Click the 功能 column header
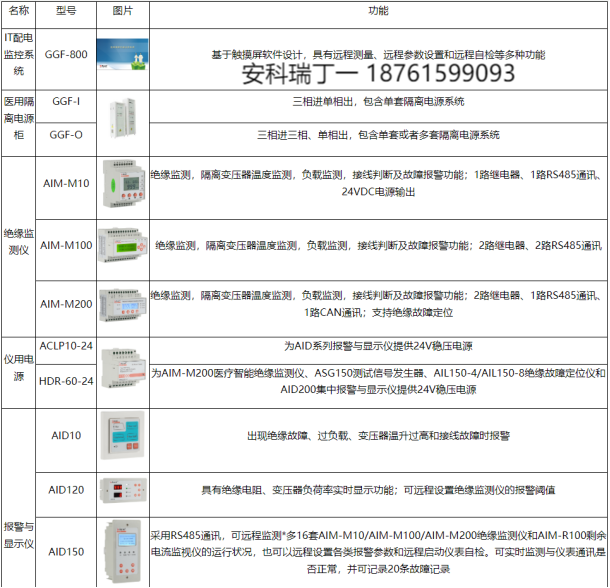 click(x=379, y=15)
